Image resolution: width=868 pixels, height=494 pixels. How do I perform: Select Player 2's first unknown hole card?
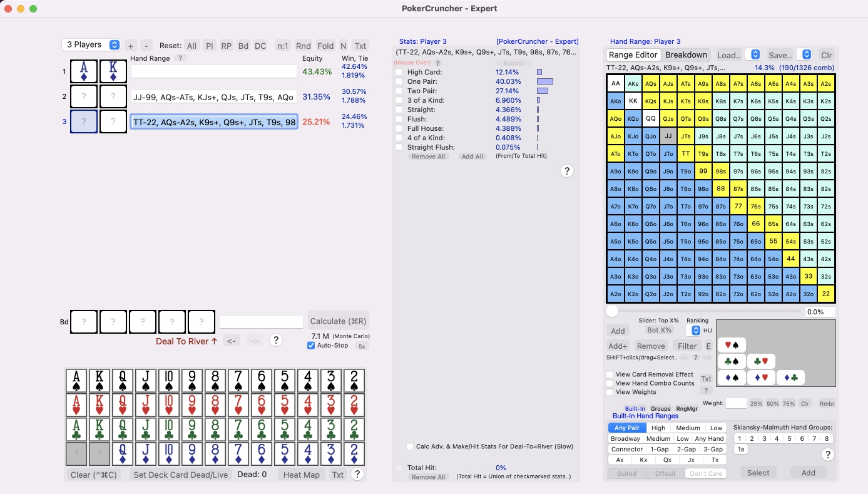(x=84, y=96)
